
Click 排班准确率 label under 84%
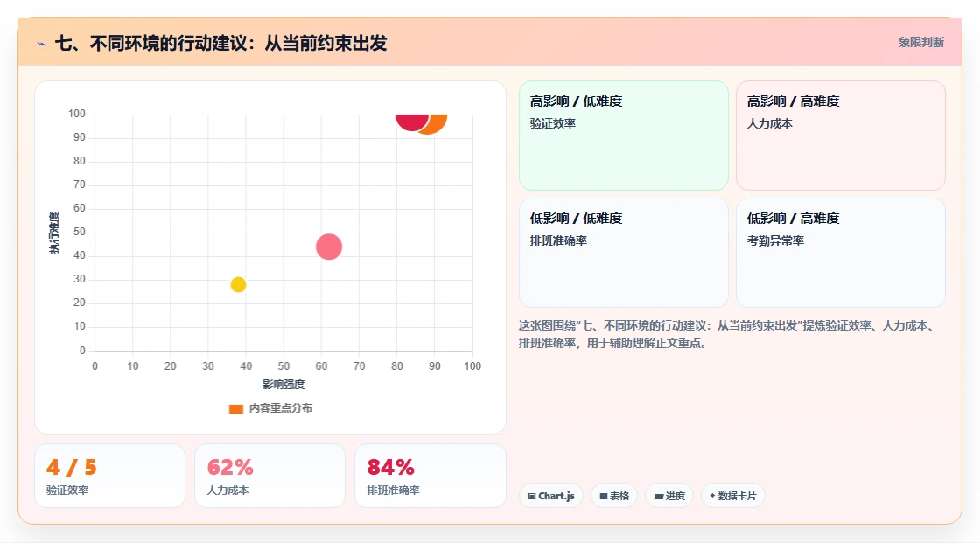[x=393, y=491]
